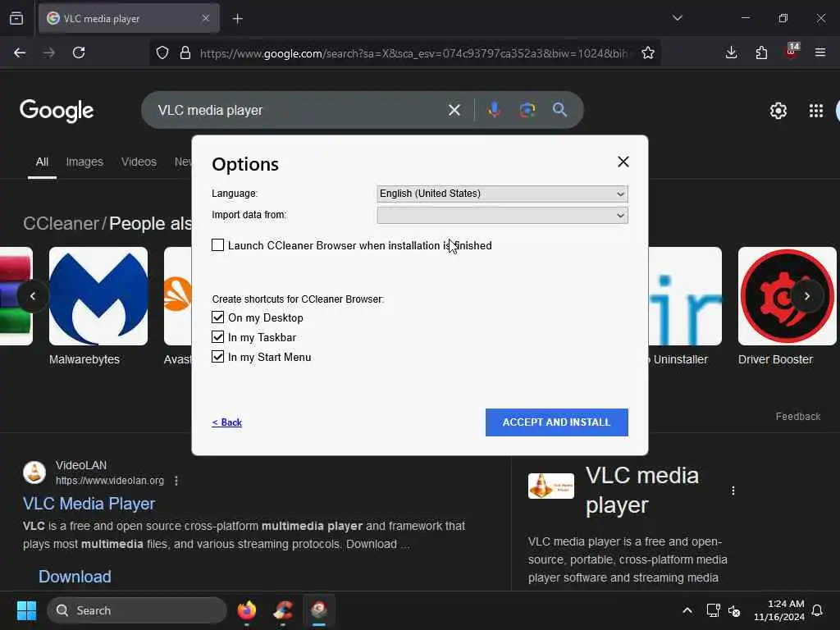Open more options for VideoLAN result
The height and width of the screenshot is (630, 840).
[176, 481]
